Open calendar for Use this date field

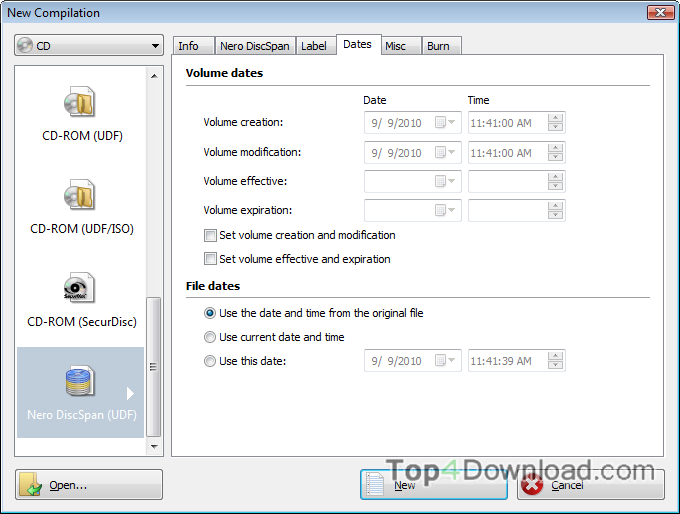tap(445, 360)
